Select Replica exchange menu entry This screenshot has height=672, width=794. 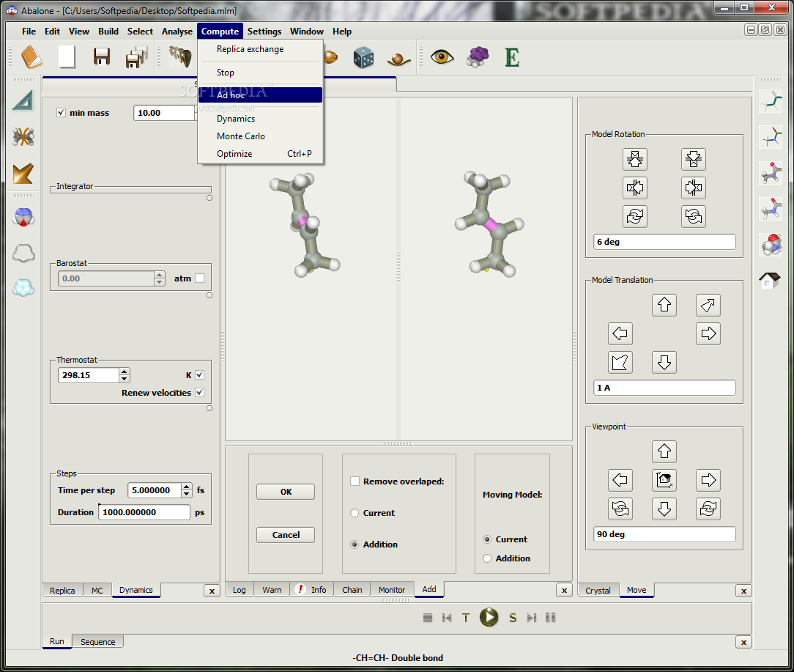[260, 49]
